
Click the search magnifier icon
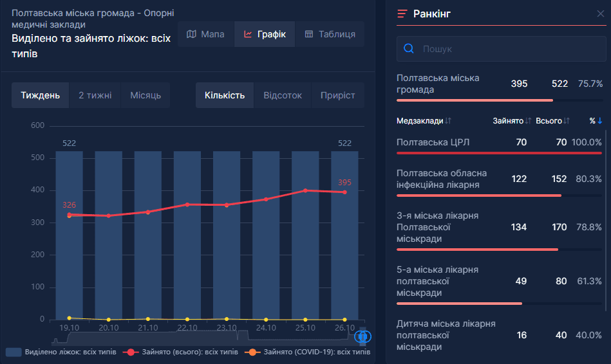pos(409,49)
